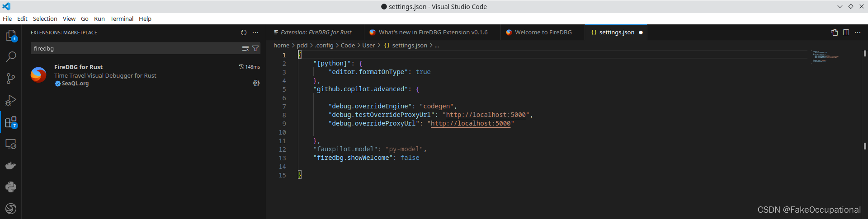Screen dimensions: 868x219
Task: Refresh the extensions marketplace list
Action: (244, 33)
